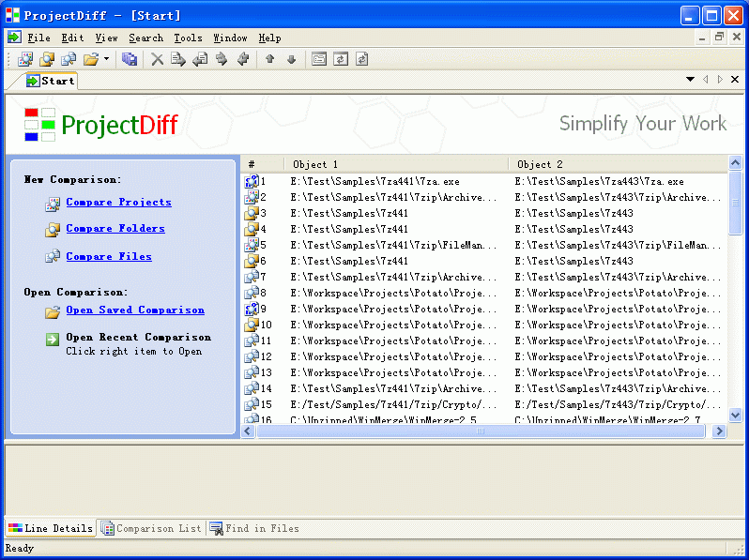Screen dimensions: 749x560
Task: Click the green arrow icon beside Open Recent Comparison
Action: point(53,339)
